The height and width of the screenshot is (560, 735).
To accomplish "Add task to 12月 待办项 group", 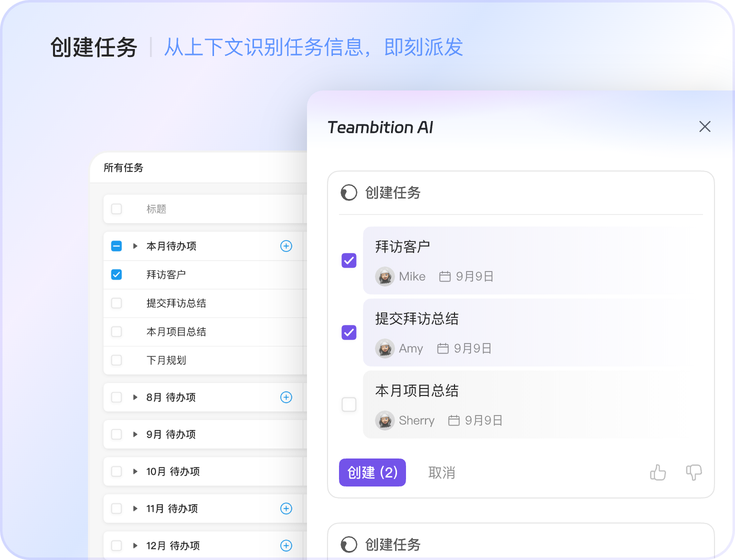I will tap(286, 545).
